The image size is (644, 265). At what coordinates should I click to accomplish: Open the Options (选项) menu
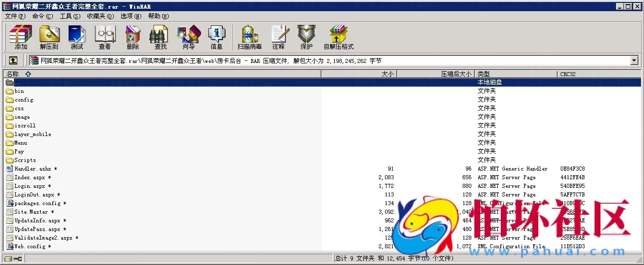[131, 16]
